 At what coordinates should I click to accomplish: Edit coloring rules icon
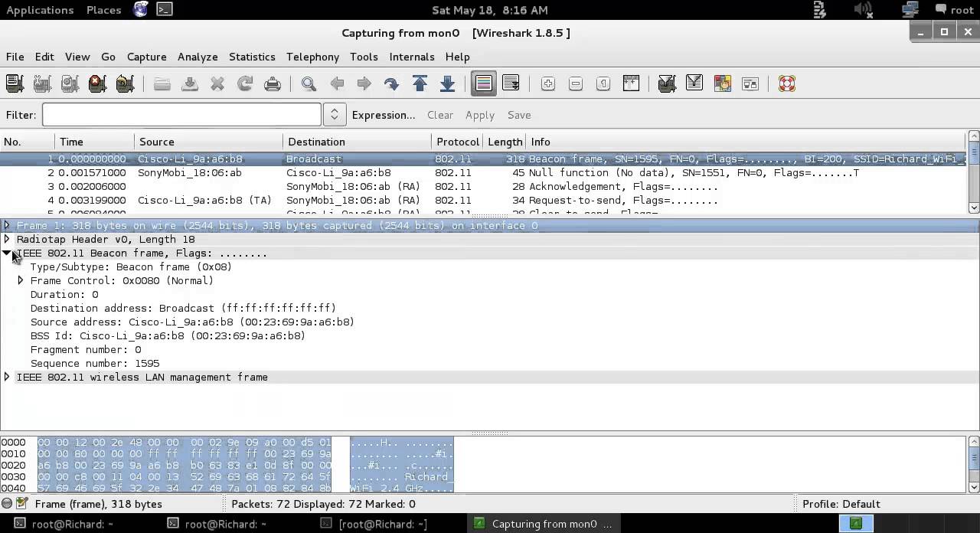coord(722,83)
